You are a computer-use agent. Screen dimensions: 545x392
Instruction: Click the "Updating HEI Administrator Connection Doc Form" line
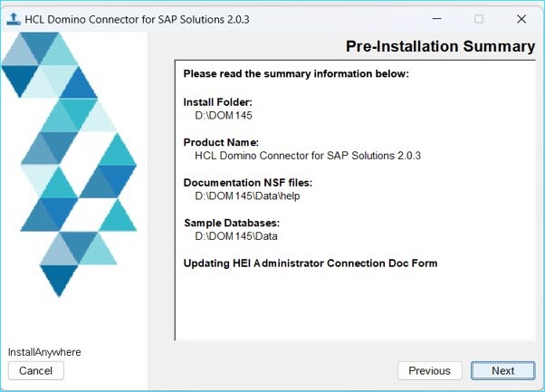(x=311, y=263)
